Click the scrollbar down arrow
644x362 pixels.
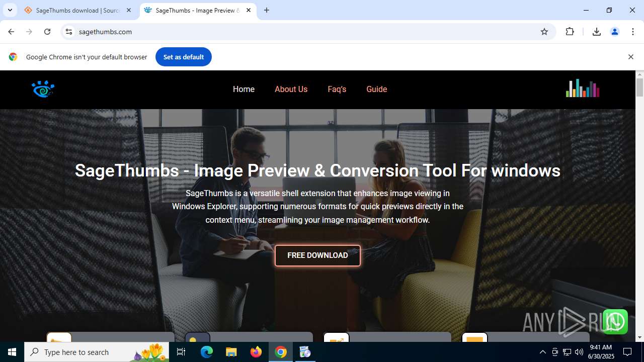pos(639,337)
